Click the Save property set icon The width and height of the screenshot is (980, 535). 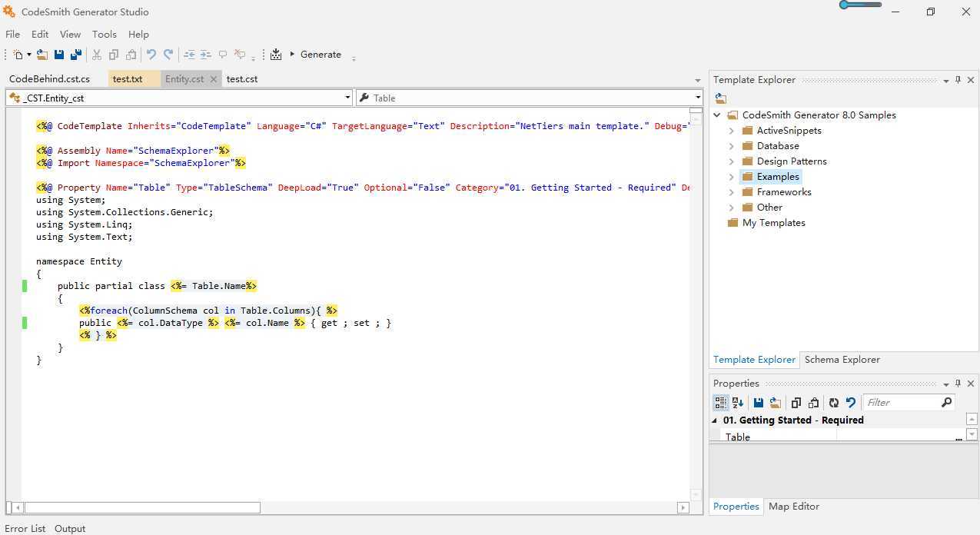(x=759, y=402)
